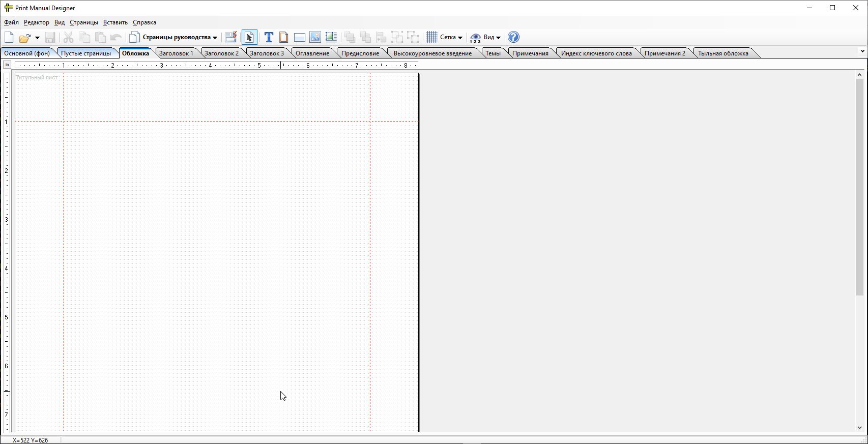Click the ruler units 'in' button
Screen dimensions: 868x444
click(7, 65)
